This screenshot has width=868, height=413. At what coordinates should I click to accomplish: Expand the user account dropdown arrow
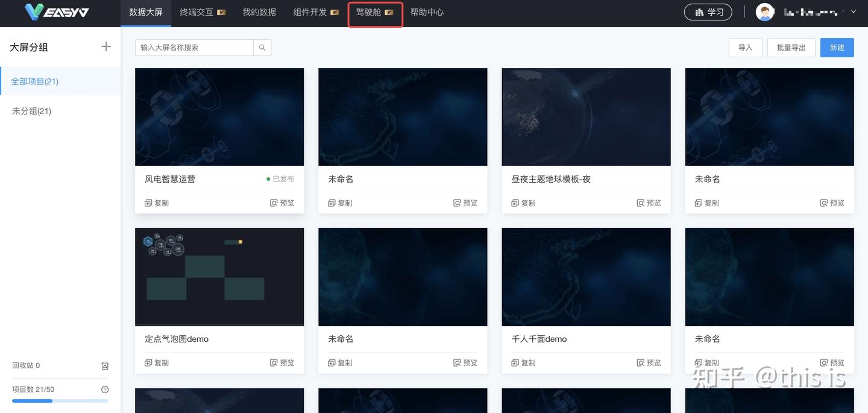[x=854, y=11]
